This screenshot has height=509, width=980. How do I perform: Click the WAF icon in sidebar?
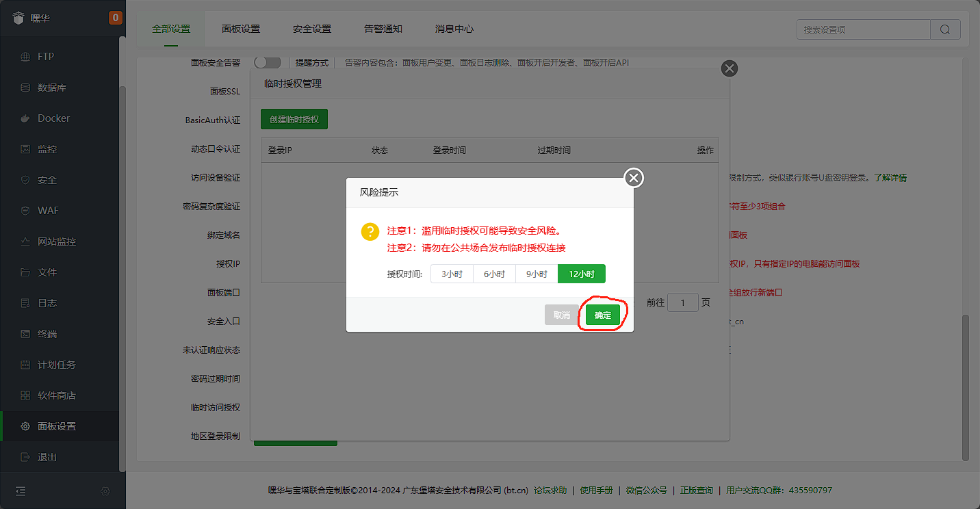[x=25, y=211]
